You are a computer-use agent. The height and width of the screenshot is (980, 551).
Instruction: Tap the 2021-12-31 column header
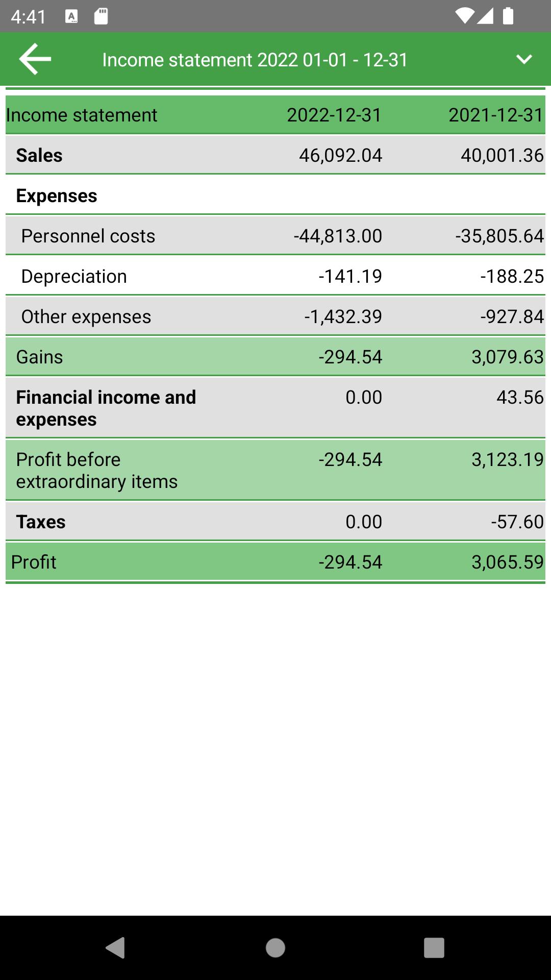(496, 115)
